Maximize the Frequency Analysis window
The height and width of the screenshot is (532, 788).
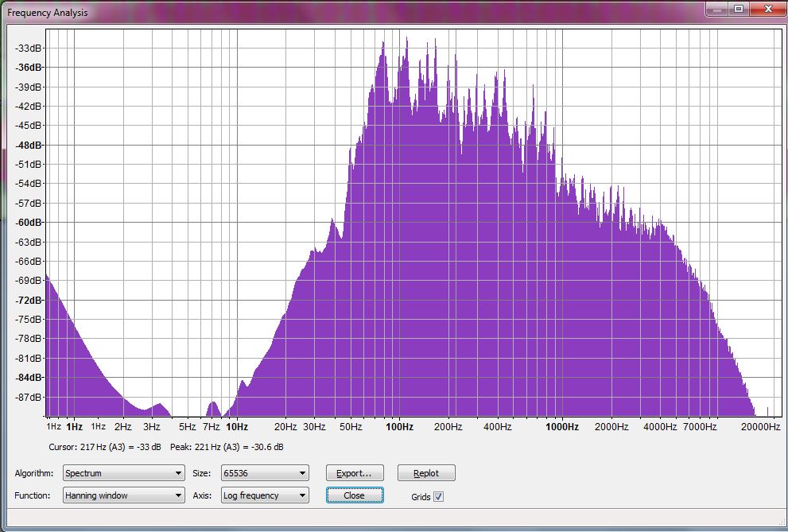click(739, 9)
